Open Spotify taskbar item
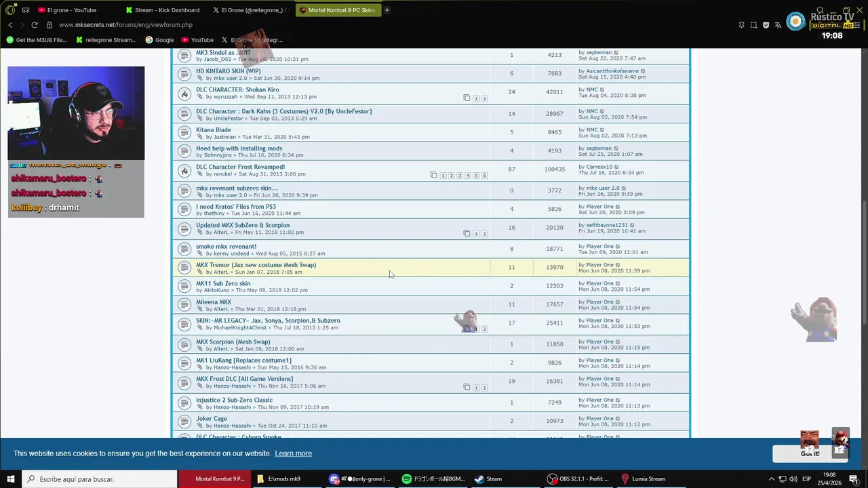The height and width of the screenshot is (488, 868). 433,479
